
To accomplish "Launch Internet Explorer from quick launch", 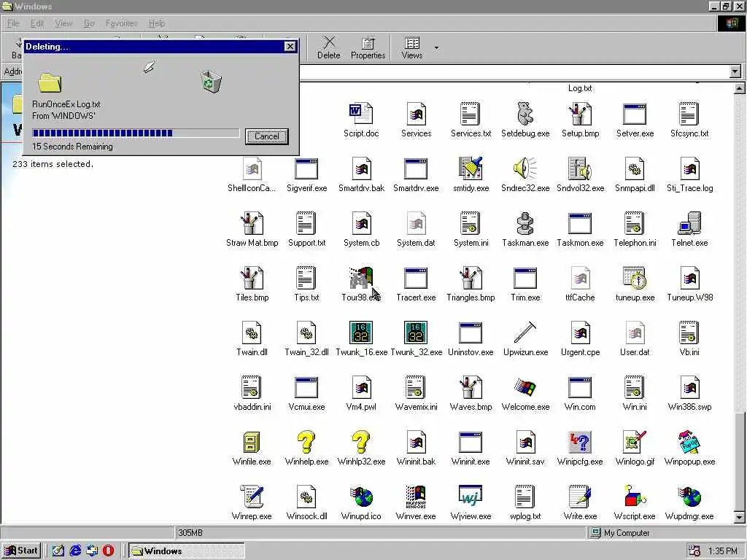I will pyautogui.click(x=75, y=551).
